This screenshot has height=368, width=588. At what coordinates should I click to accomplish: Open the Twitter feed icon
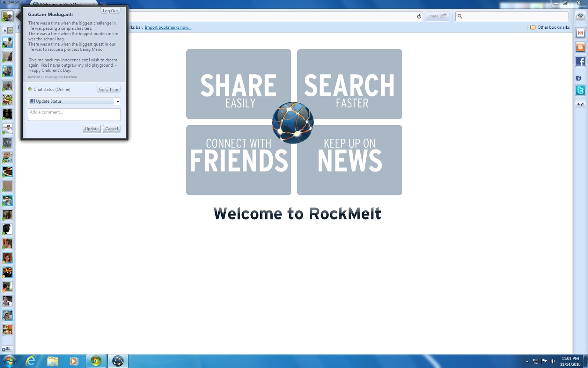(580, 90)
